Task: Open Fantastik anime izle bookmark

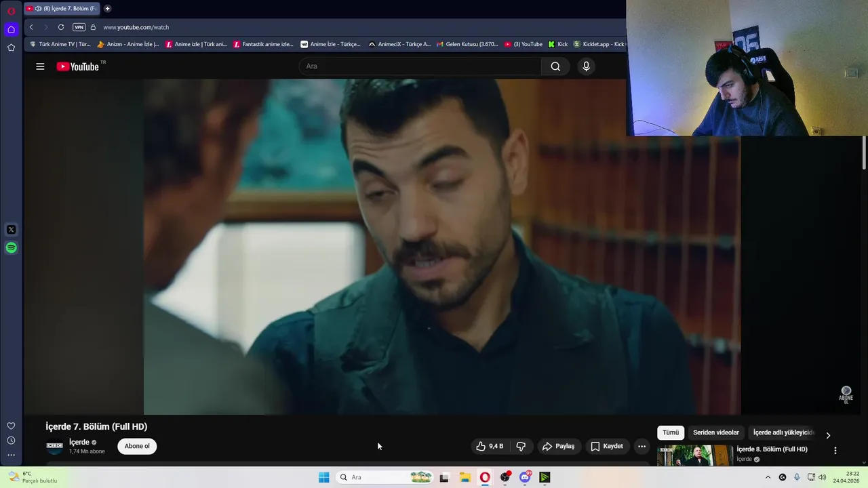Action: coord(263,44)
